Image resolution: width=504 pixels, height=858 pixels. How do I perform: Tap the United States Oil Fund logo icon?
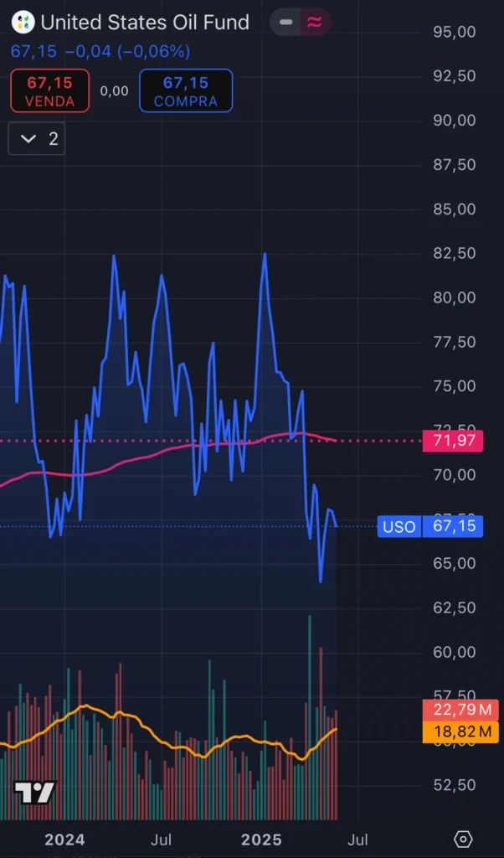[x=23, y=23]
